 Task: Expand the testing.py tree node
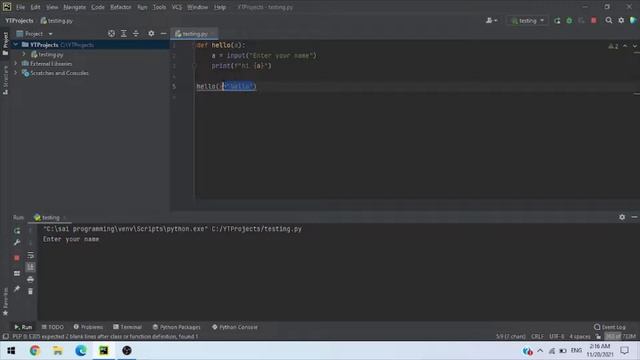click(24, 54)
